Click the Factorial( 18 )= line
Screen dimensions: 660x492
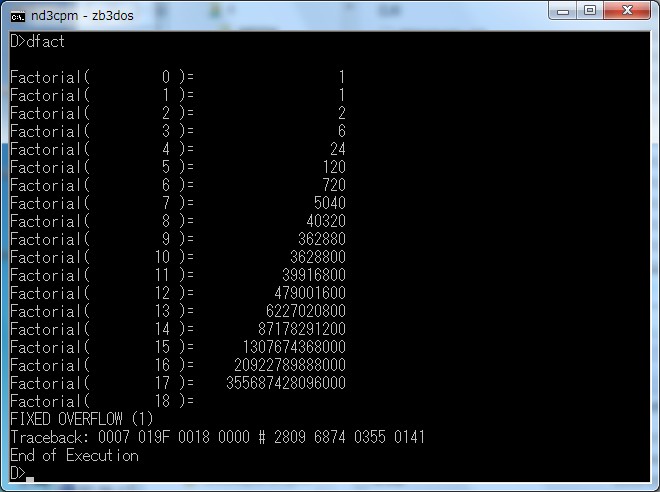tap(102, 401)
